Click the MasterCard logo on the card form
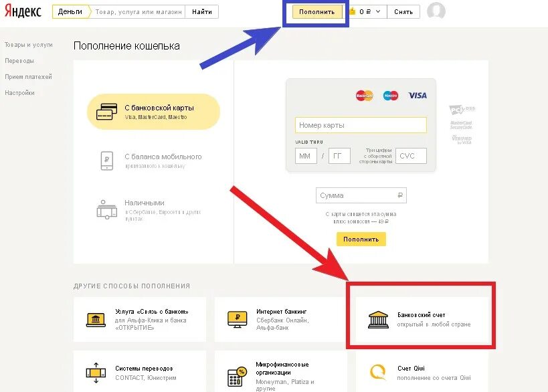The image size is (548, 392). tap(364, 96)
